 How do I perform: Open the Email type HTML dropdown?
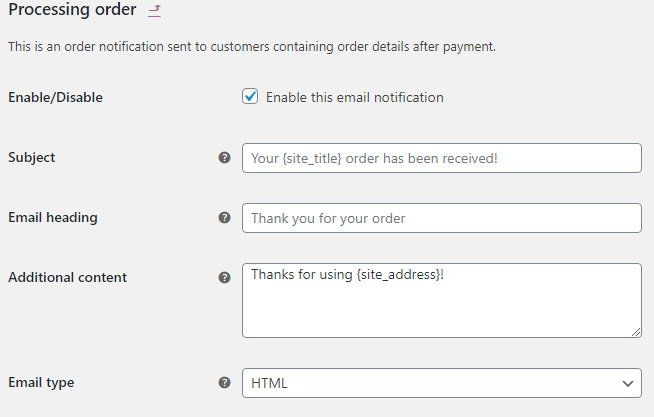tap(442, 383)
